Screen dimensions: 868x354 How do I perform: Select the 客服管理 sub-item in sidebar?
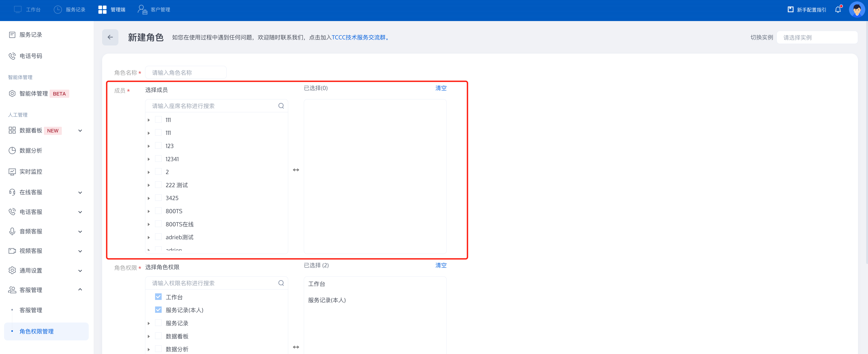click(x=31, y=310)
